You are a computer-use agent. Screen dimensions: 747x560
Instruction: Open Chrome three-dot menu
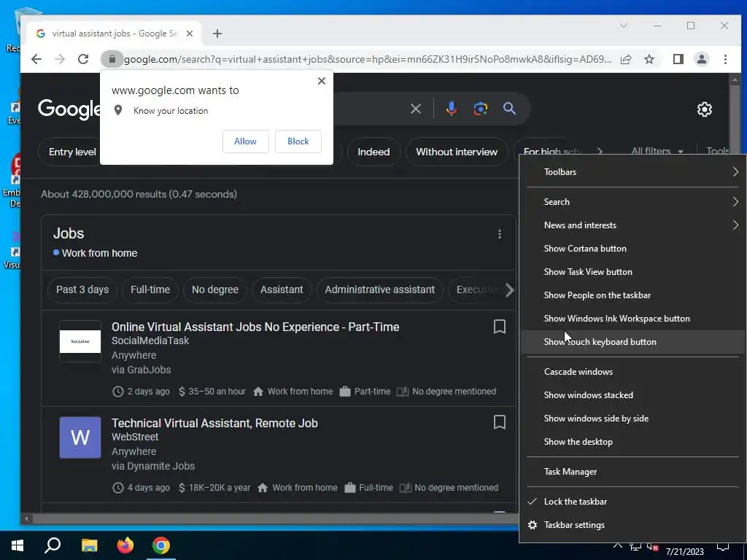click(725, 59)
